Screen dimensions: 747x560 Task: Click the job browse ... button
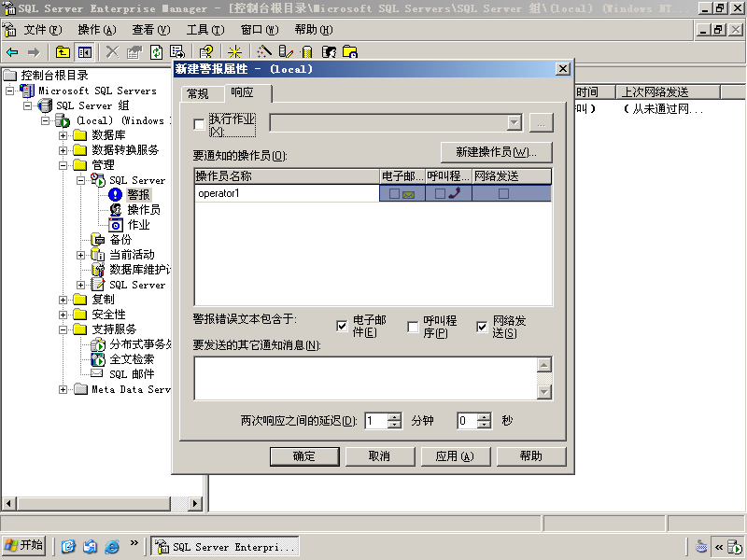542,123
